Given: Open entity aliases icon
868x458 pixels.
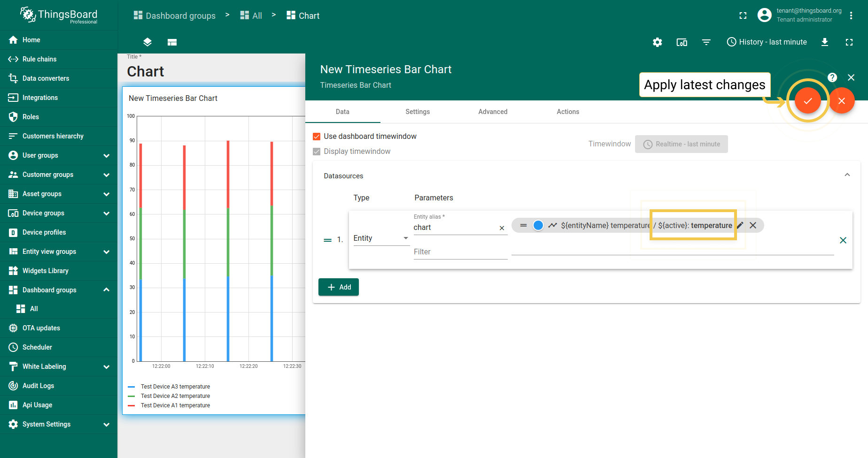Looking at the screenshot, I should (x=682, y=42).
